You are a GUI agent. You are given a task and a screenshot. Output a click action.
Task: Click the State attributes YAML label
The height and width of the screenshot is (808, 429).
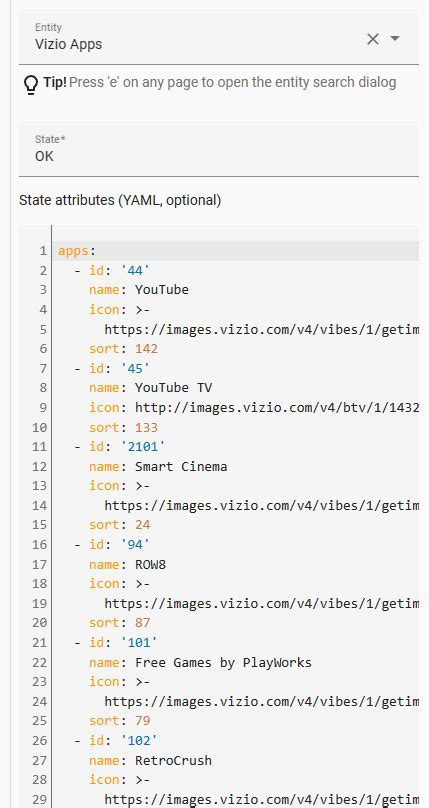click(120, 200)
